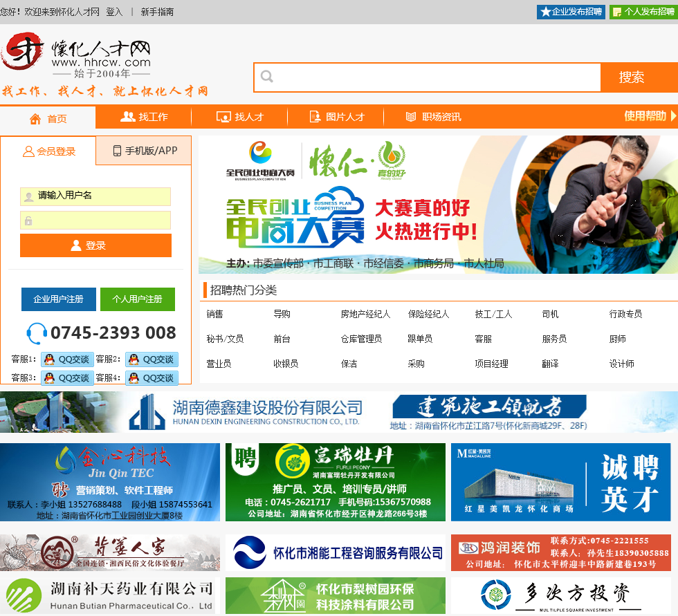Open the 导购 job category

pyautogui.click(x=282, y=314)
